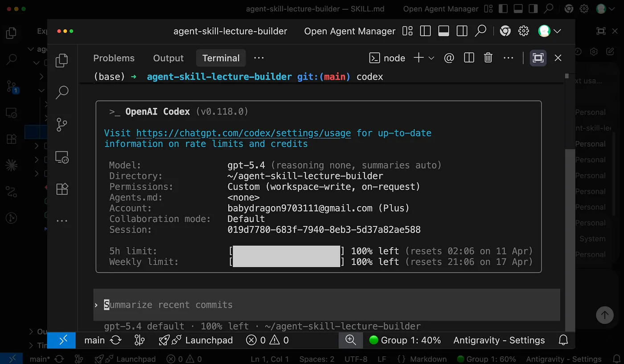Open notifications bell in front window status bar

pyautogui.click(x=563, y=340)
